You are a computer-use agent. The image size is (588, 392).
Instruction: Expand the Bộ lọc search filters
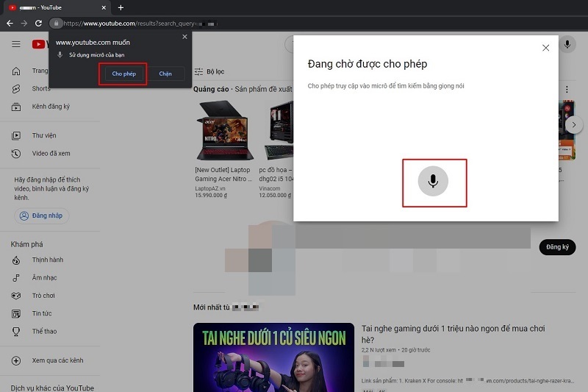pos(209,72)
